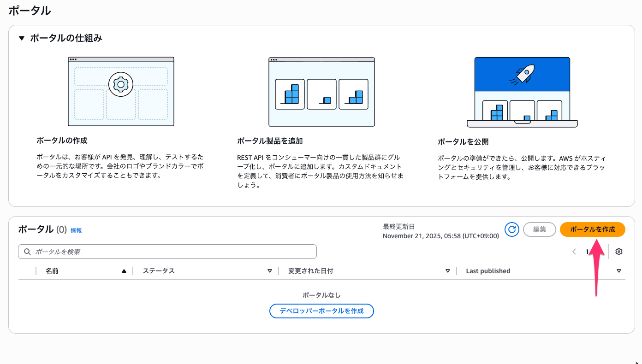Click the ステータス column header label
The width and height of the screenshot is (642, 364).
159,271
